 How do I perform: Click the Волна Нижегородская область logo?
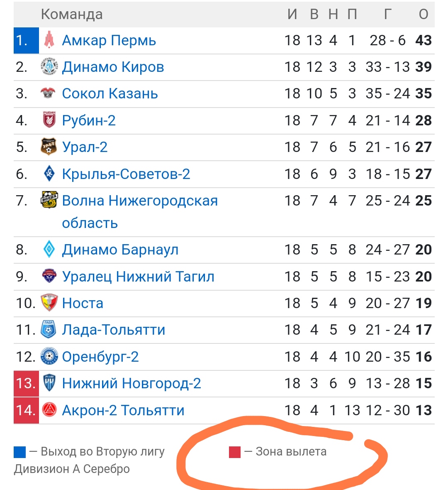49,200
